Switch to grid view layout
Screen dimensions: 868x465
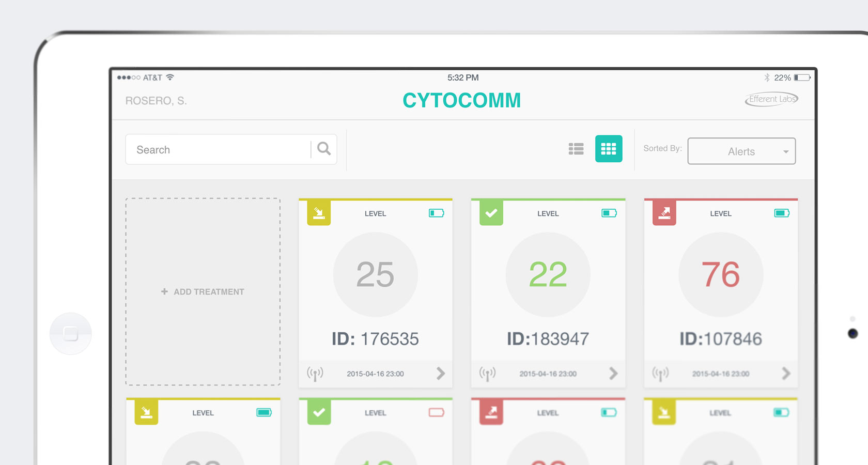(x=609, y=149)
